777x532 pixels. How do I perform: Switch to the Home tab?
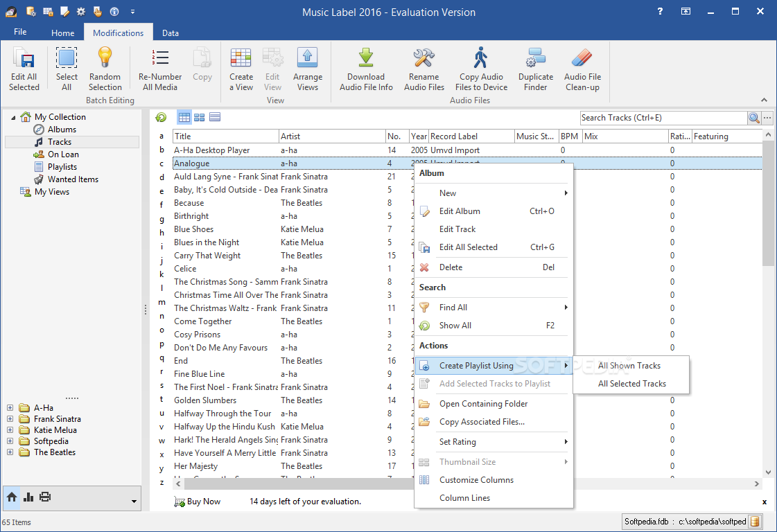63,33
